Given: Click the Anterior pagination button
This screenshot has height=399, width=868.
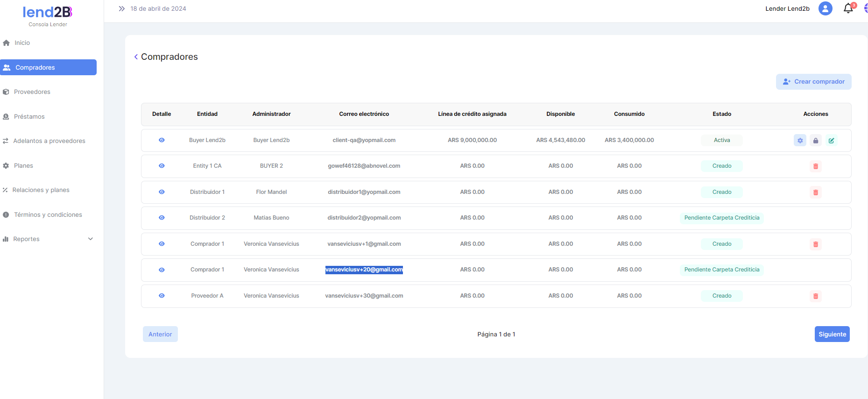Looking at the screenshot, I should [x=160, y=334].
